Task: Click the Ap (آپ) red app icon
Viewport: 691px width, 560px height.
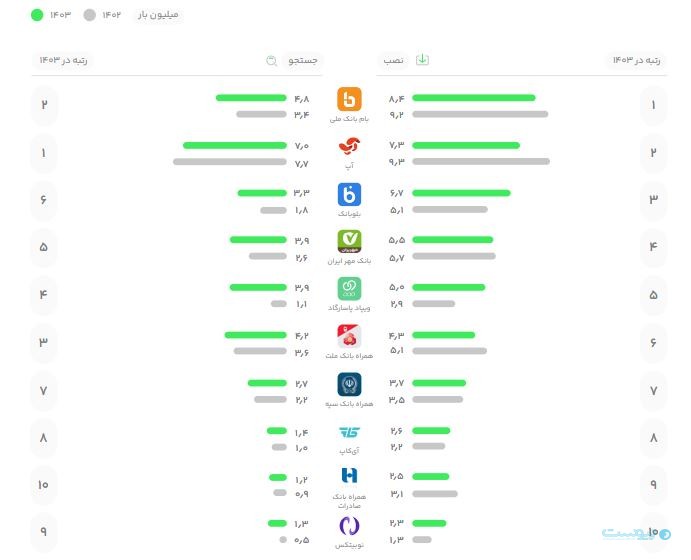Action: [x=349, y=147]
